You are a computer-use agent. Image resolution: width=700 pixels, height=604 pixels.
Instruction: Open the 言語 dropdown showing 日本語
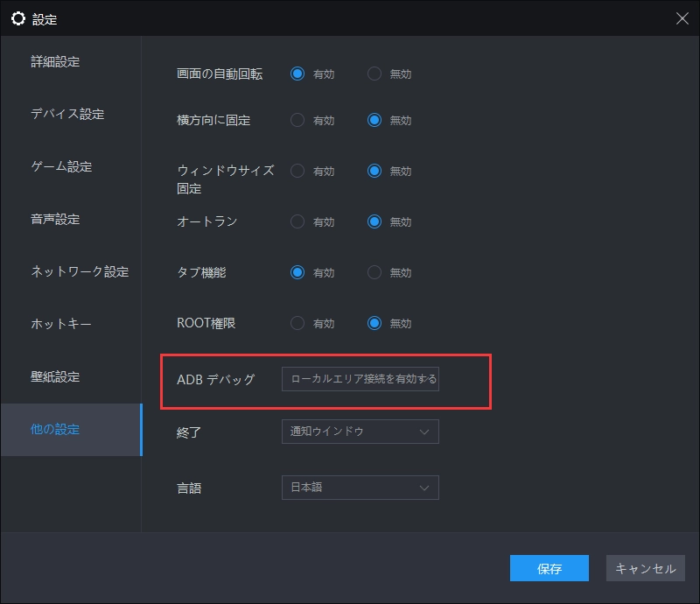[x=360, y=488]
